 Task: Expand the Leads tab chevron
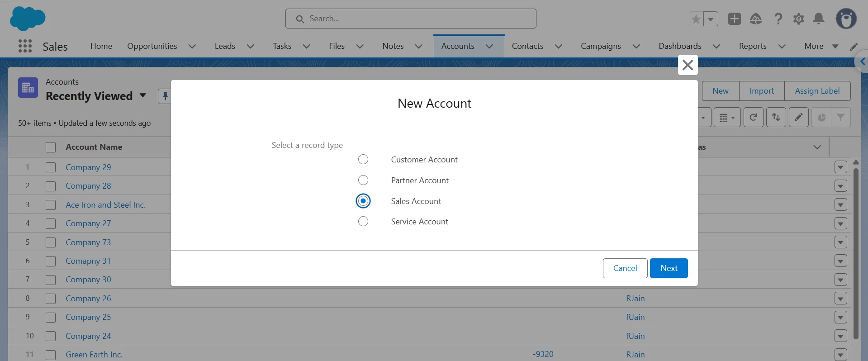click(250, 46)
